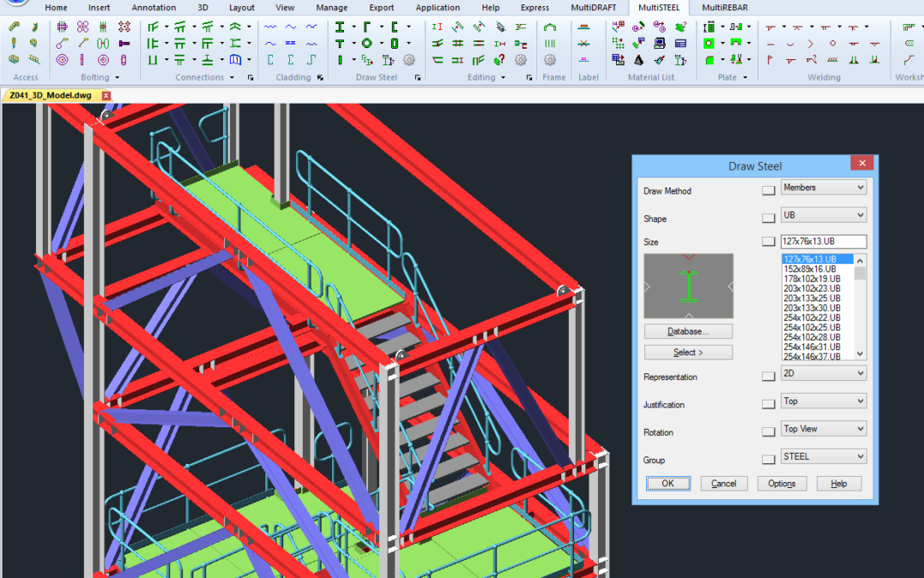Select the circular hollow section tool
Image resolution: width=924 pixels, height=578 pixels.
click(366, 44)
